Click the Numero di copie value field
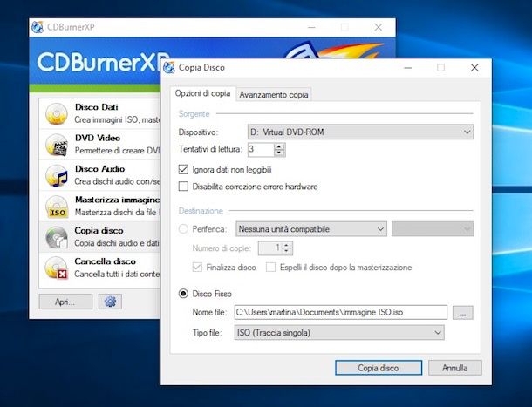Image resolution: width=532 pixels, height=407 pixels. (x=269, y=248)
